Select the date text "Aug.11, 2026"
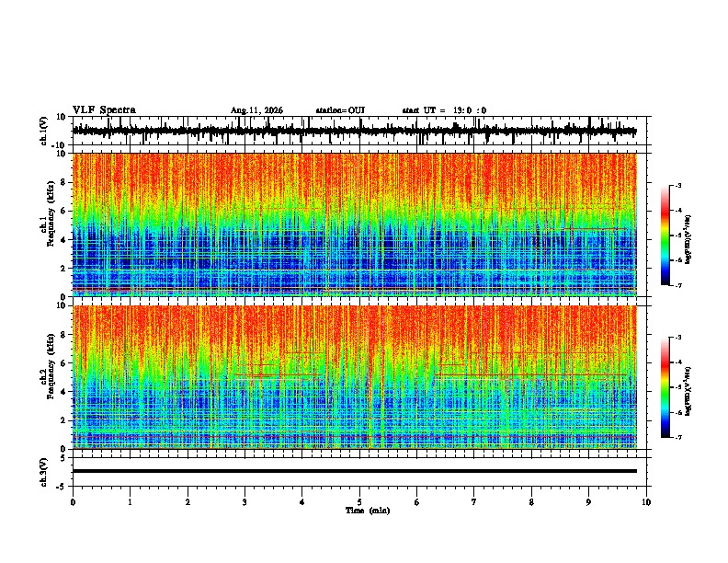The image size is (728, 563). point(256,110)
